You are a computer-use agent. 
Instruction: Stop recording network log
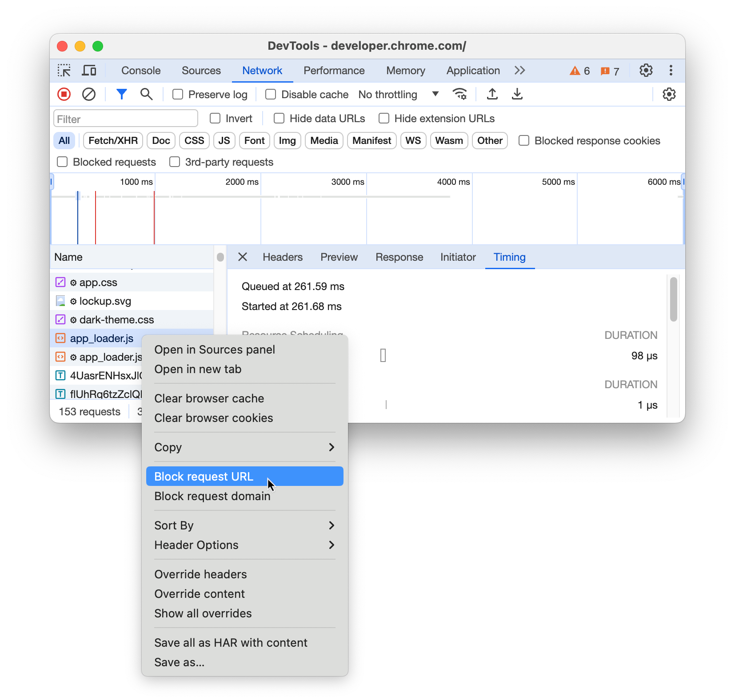pos(64,94)
